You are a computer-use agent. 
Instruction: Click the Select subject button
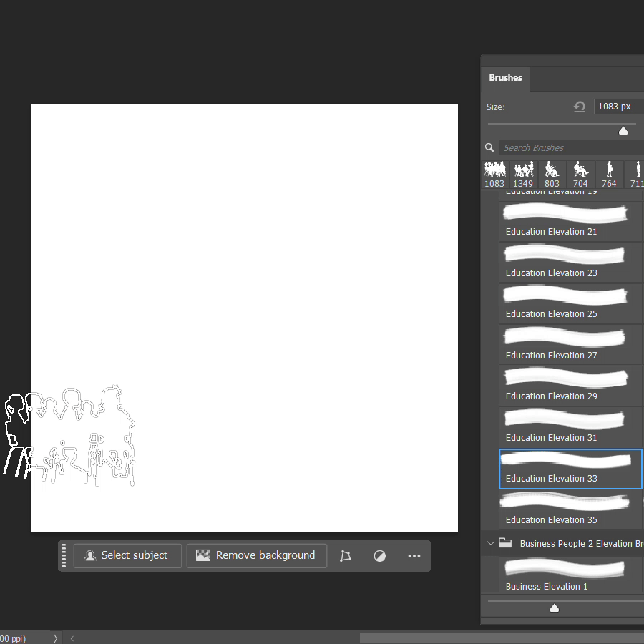(127, 555)
